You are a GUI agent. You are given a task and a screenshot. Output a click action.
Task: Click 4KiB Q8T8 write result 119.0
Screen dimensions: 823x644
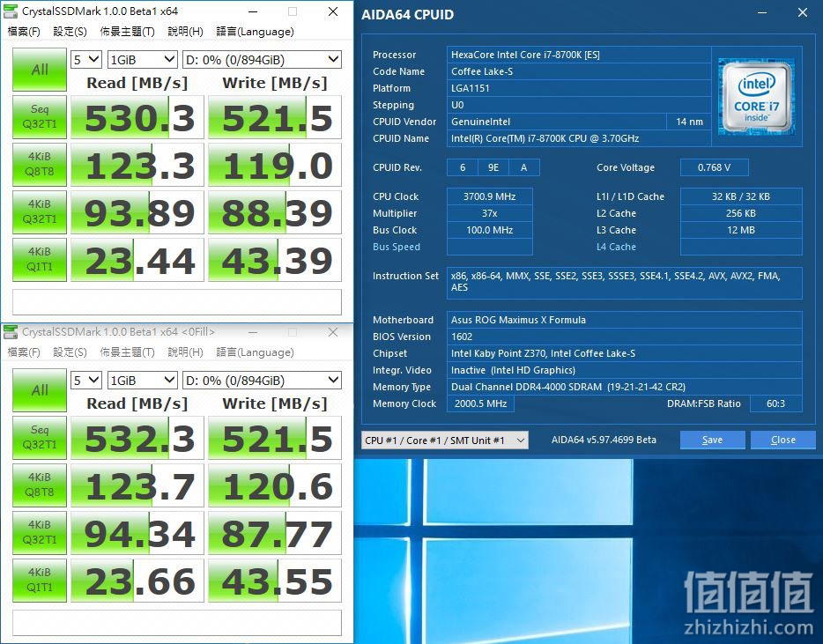click(275, 164)
